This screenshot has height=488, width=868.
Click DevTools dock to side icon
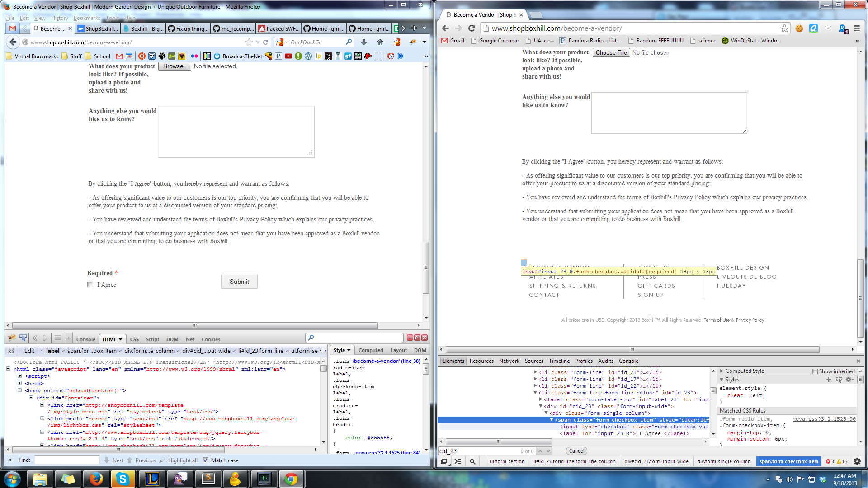pyautogui.click(x=444, y=461)
